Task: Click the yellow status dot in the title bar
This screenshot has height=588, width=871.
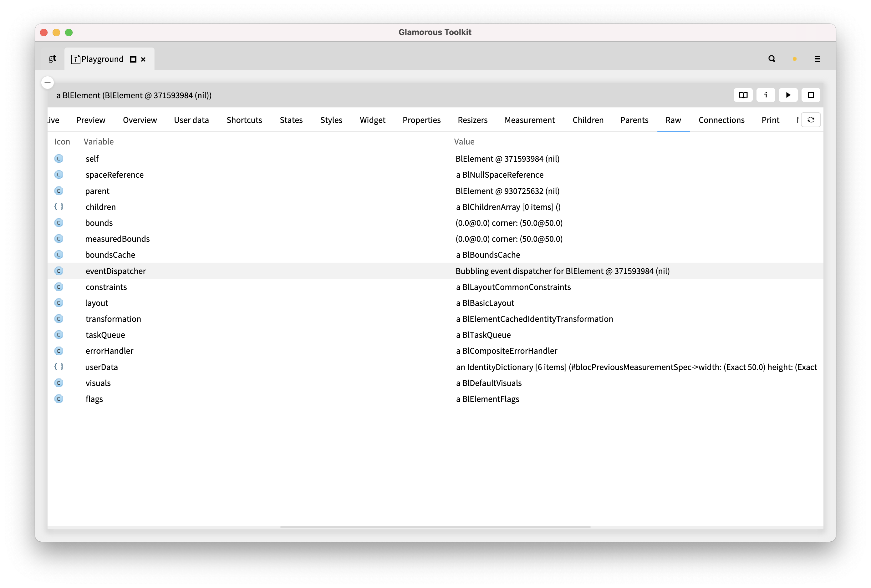Action: pyautogui.click(x=794, y=59)
